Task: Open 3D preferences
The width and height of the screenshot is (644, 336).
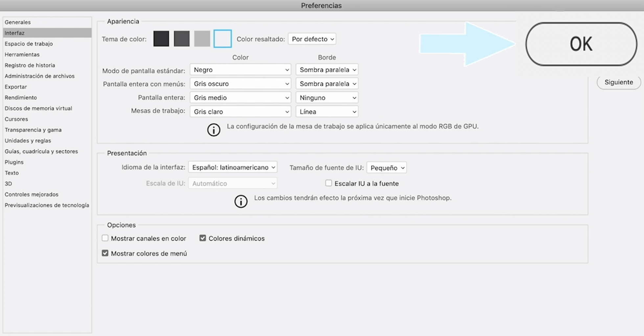Action: (47, 184)
